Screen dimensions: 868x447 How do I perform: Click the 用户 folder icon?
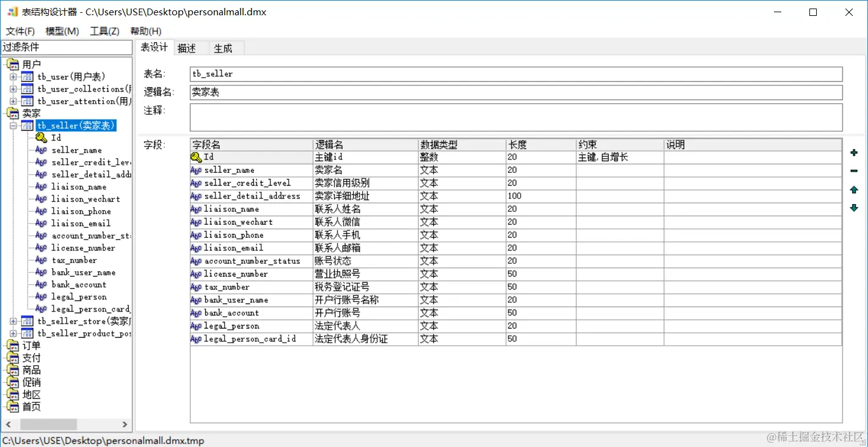[x=13, y=65]
